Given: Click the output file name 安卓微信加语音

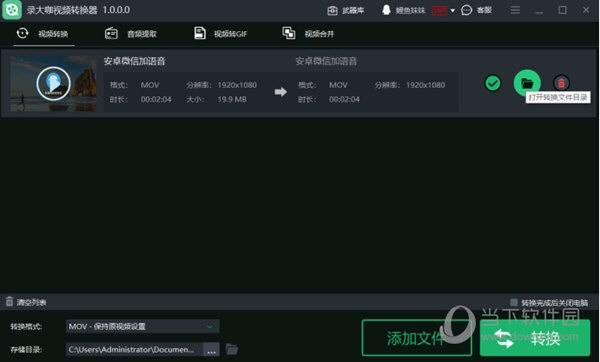Looking at the screenshot, I should (x=326, y=61).
